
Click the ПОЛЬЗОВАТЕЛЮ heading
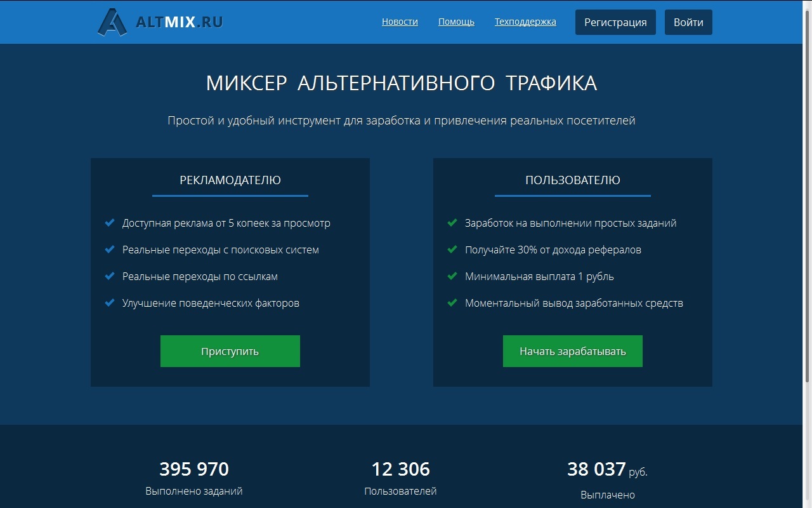[x=573, y=180]
